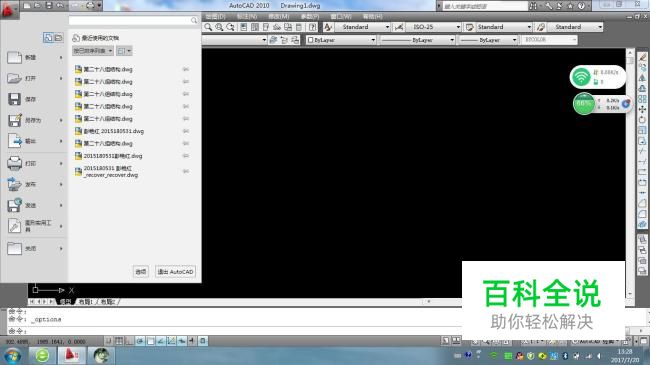Click the Table Style icon
650x365 pixels.
pyautogui.click(x=469, y=27)
